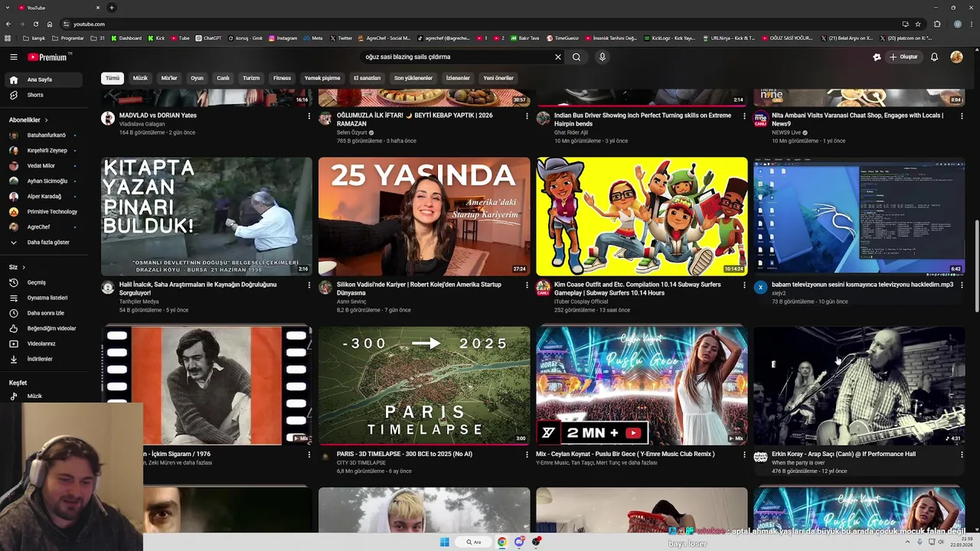This screenshot has height=551, width=980.
Task: Open the Kim Coase Subway Surfers video title
Action: pos(638,289)
